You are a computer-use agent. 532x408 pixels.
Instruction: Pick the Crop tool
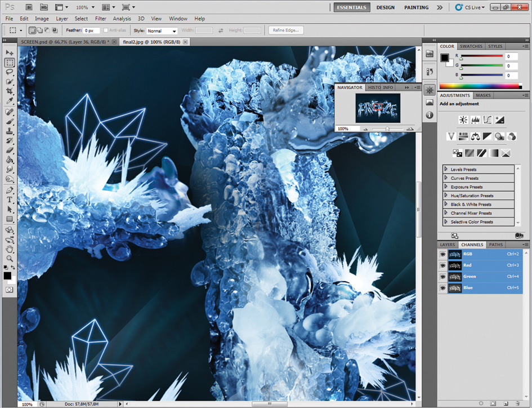tap(10, 91)
